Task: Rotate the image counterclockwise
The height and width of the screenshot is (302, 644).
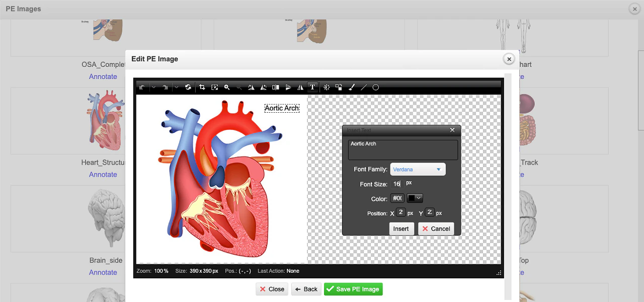Action: tap(263, 87)
